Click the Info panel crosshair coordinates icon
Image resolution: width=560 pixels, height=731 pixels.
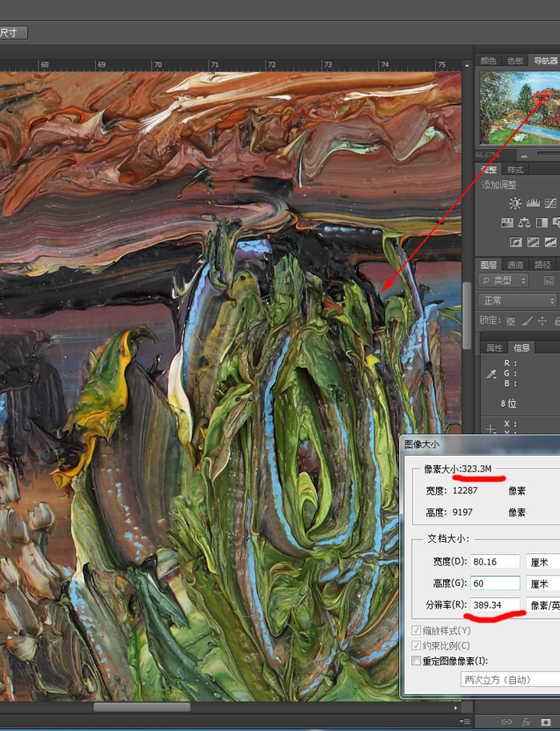pyautogui.click(x=490, y=428)
